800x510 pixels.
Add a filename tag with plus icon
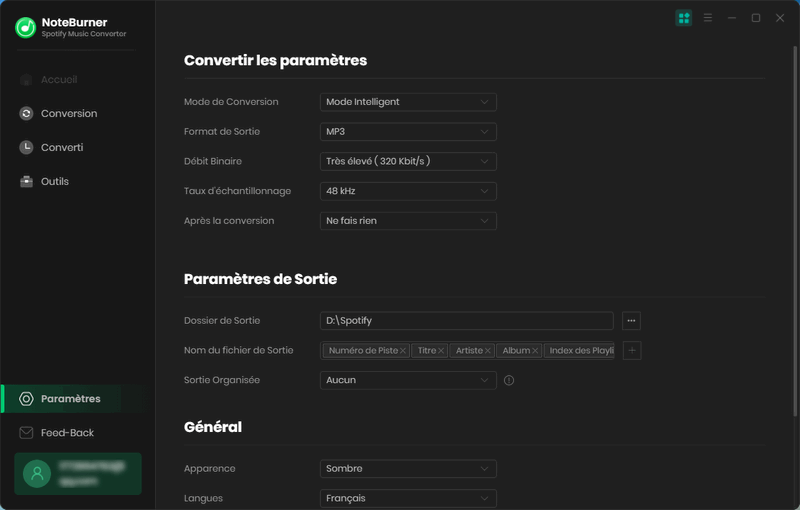(x=631, y=351)
